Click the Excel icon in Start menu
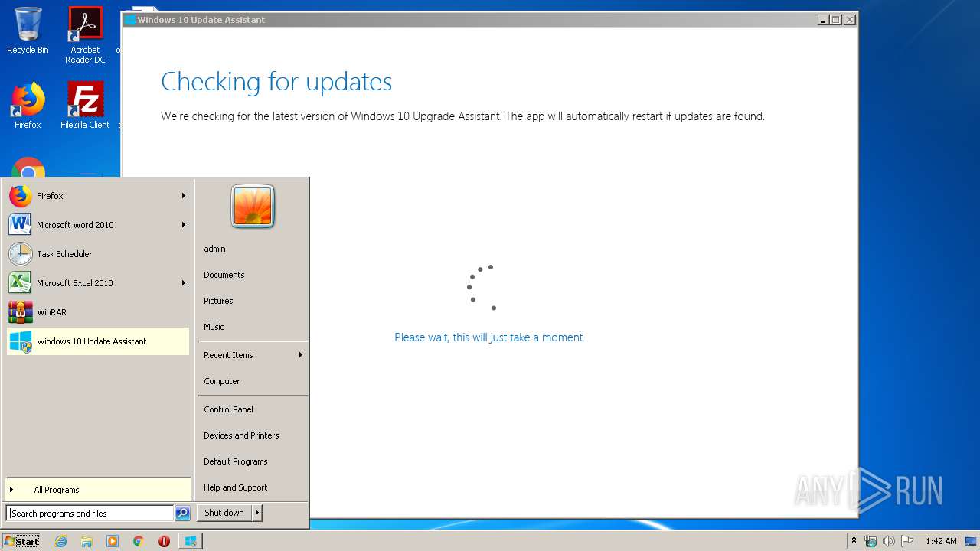Image resolution: width=980 pixels, height=551 pixels. [x=21, y=283]
